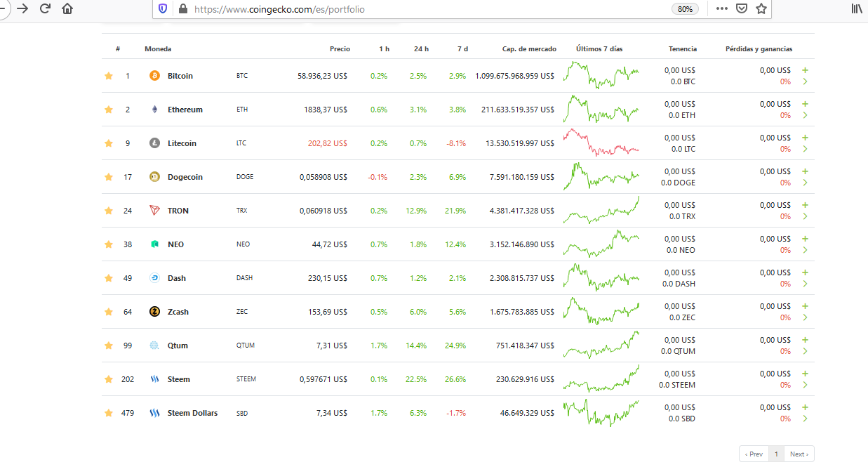This screenshot has width=868, height=467.
Task: Click the Ethereum coin logo
Action: pyautogui.click(x=154, y=110)
